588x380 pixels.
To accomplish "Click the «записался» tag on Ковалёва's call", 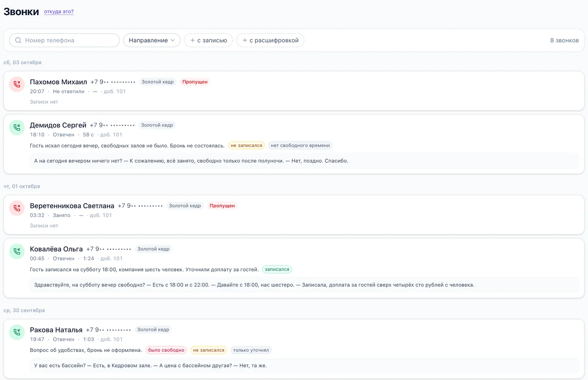I will (277, 269).
